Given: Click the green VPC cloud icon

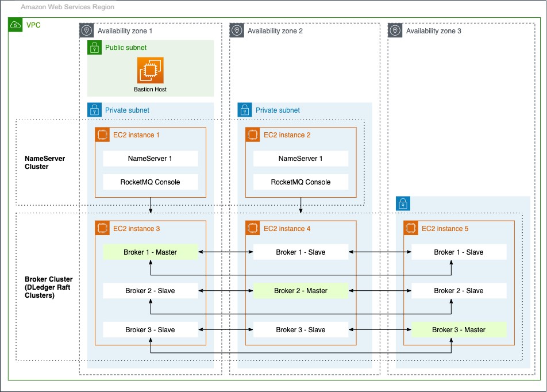Looking at the screenshot, I should (x=16, y=25).
